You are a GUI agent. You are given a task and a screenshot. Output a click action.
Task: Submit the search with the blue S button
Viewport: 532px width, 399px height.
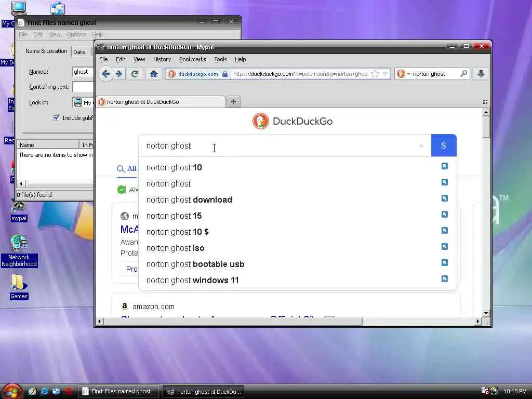point(444,145)
